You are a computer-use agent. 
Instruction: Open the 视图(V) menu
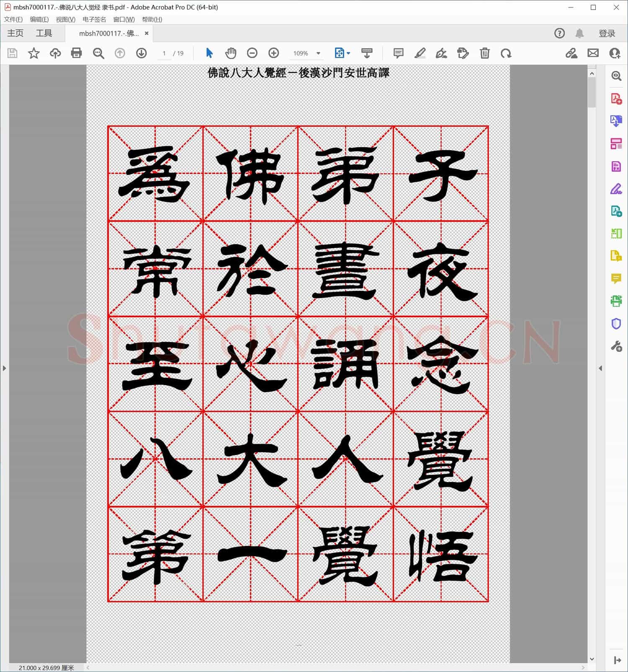[x=66, y=19]
